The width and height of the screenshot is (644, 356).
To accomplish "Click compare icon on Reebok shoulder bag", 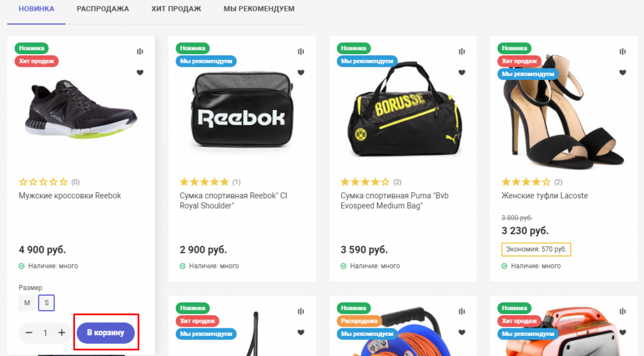I will coord(301,52).
